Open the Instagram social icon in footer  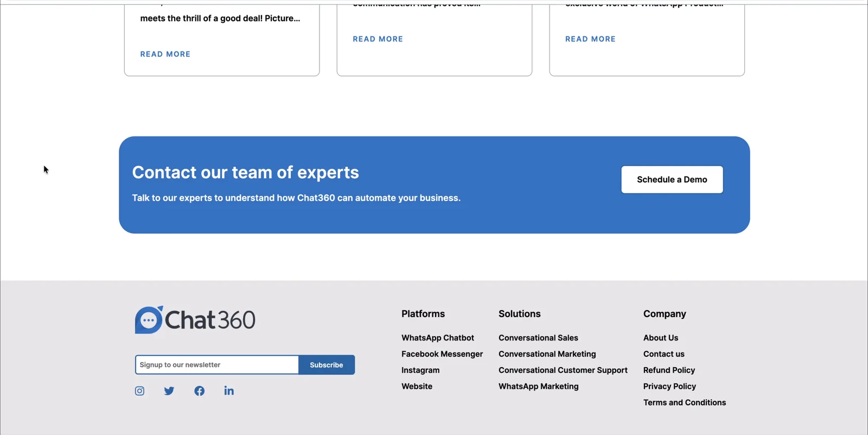click(x=139, y=391)
